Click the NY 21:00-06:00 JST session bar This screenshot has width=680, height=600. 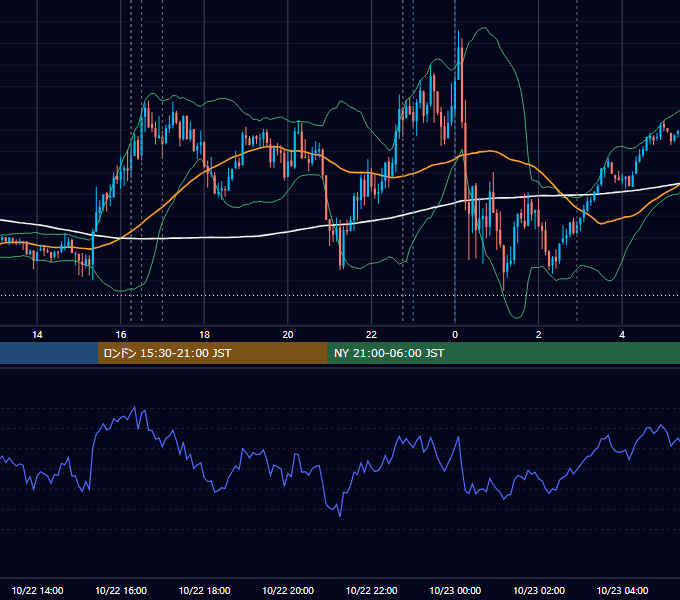503,353
